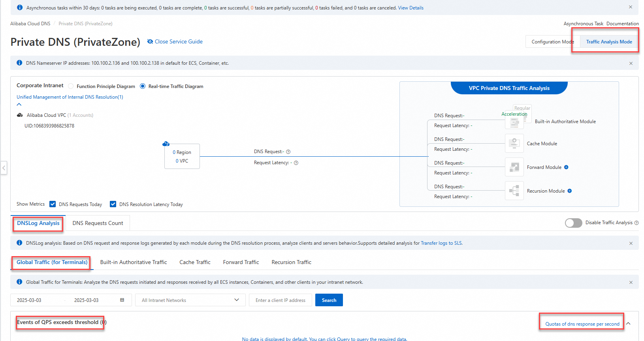This screenshot has width=644, height=341.
Task: Click the Forward Module icon
Action: [x=514, y=167]
